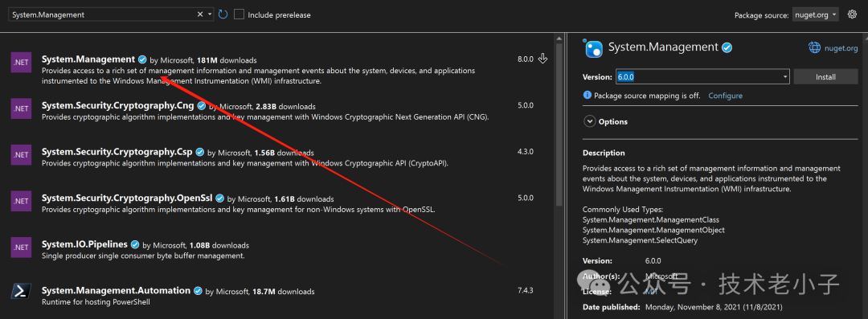
Task: Click the System.Management .NET package icon
Action: point(21,62)
